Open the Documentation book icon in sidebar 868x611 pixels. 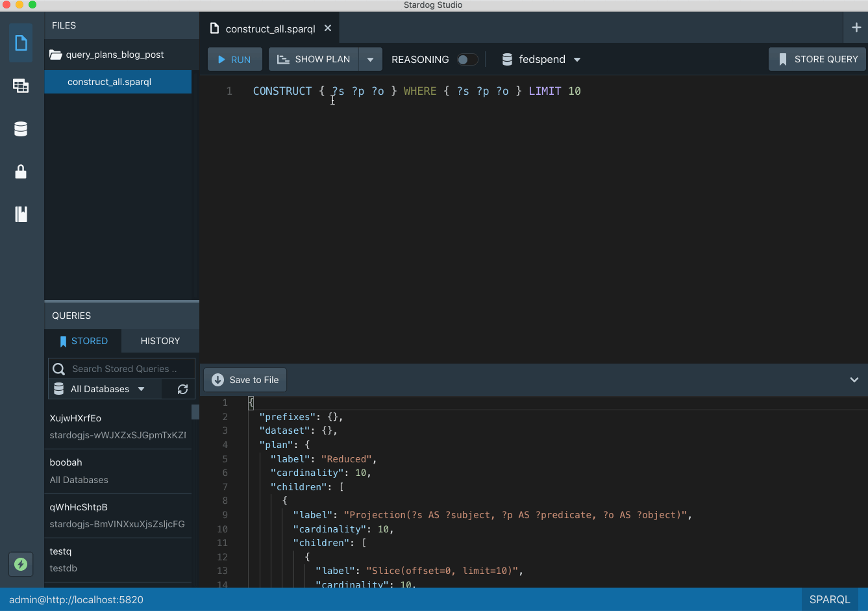[x=21, y=214]
